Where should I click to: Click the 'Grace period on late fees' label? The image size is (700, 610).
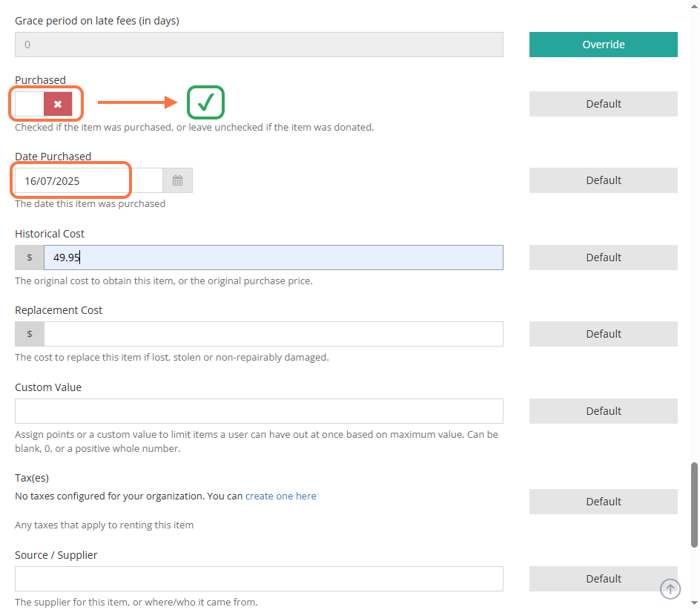pyautogui.click(x=97, y=21)
